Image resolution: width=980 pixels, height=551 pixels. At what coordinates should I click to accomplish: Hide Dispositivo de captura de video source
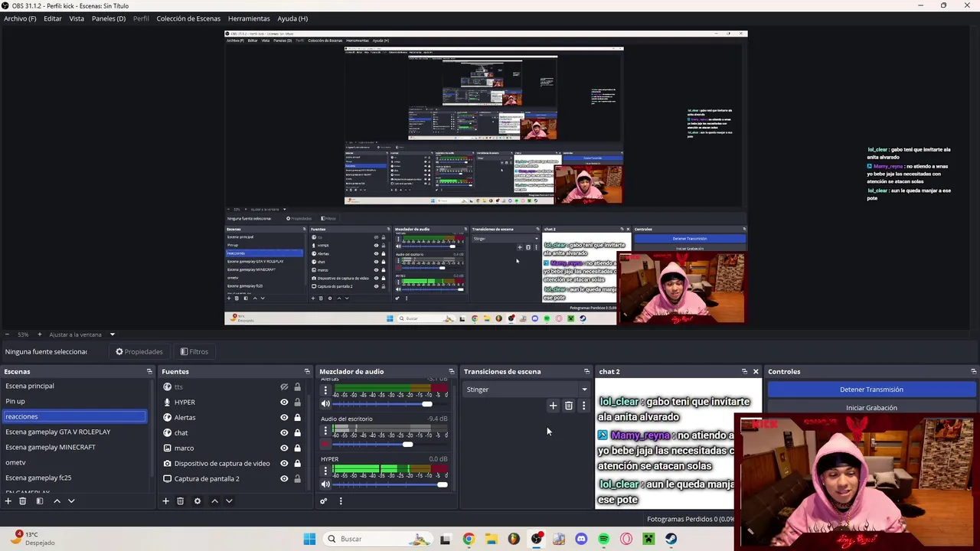click(x=284, y=463)
